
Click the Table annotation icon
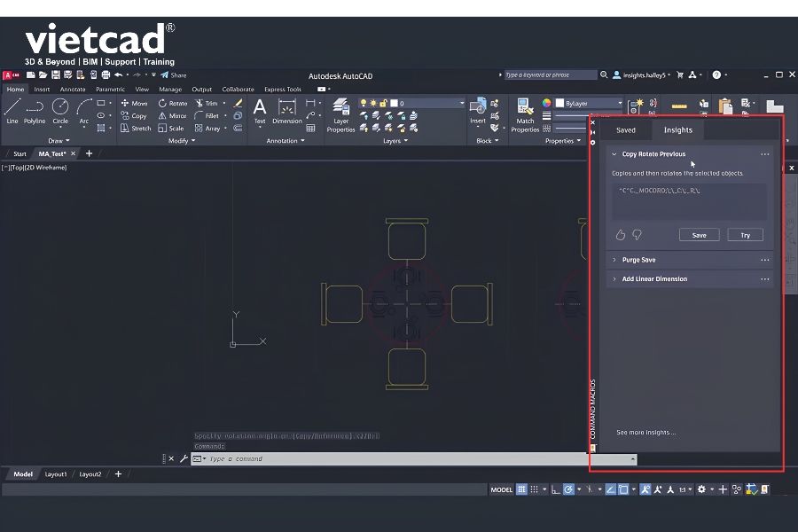(310, 129)
